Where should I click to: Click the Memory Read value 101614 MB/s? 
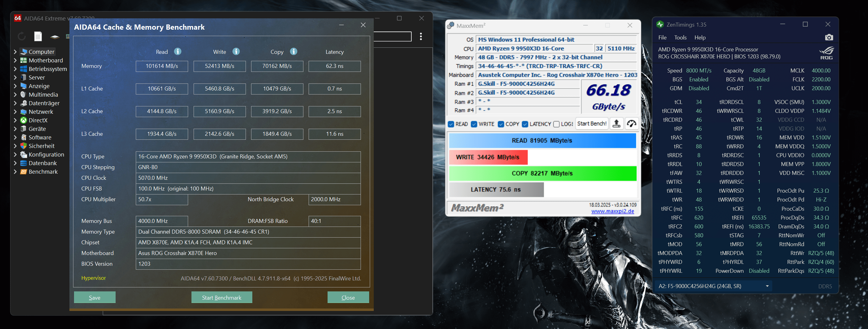tap(162, 66)
